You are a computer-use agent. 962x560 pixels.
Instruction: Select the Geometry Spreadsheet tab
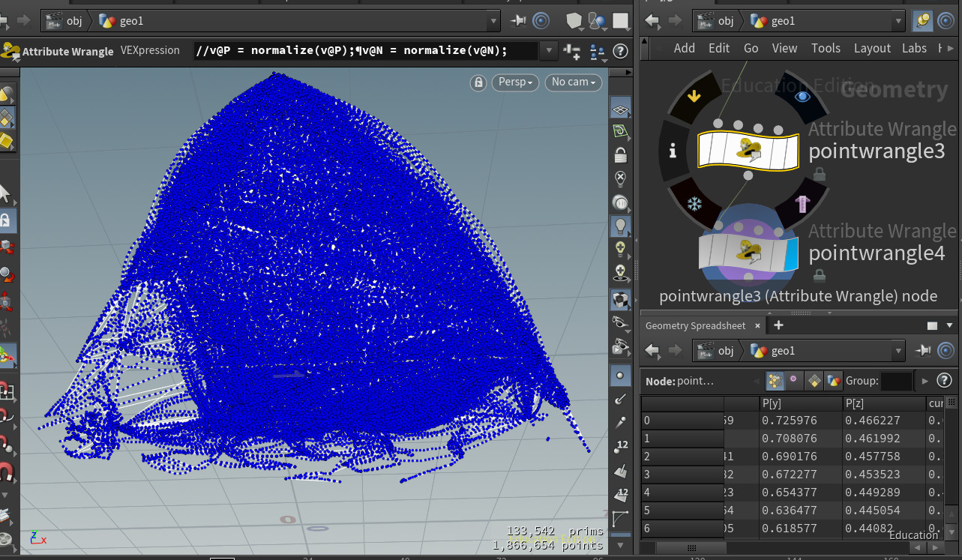click(695, 325)
